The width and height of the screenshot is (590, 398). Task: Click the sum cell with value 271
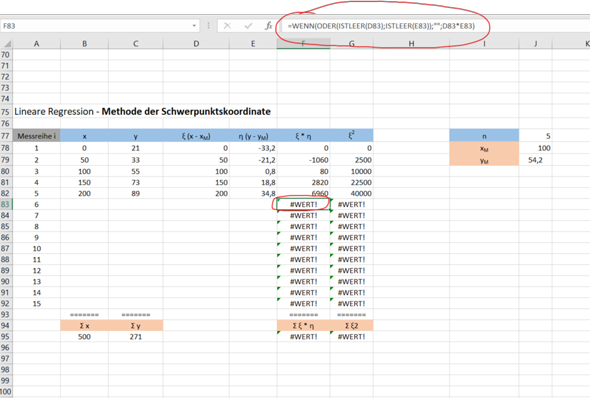coord(135,336)
